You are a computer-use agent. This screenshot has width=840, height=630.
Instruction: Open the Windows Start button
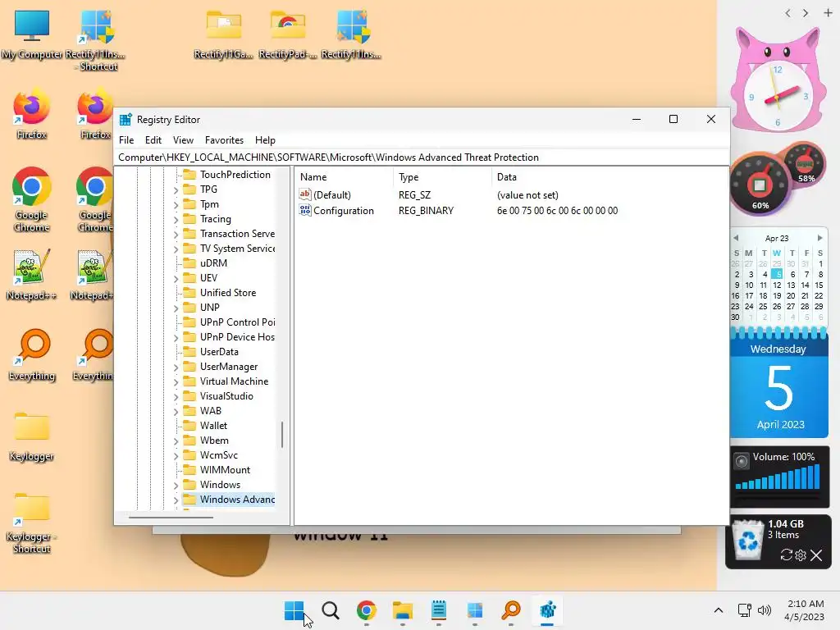tap(294, 610)
